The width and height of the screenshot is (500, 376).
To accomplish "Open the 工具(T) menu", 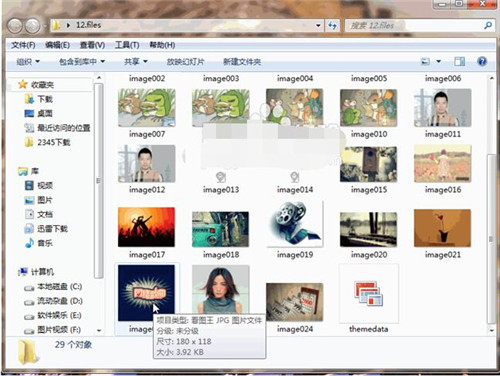I will [x=127, y=45].
